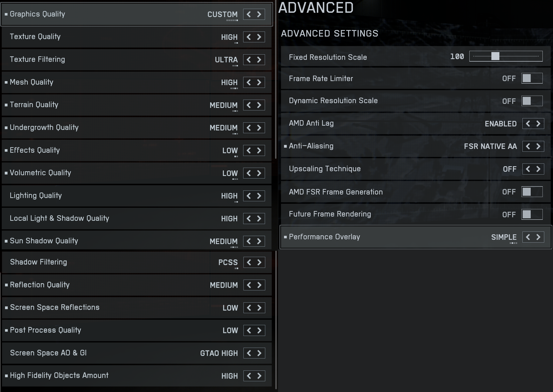The image size is (553, 392).
Task: Click left arrow for AMD Anti Lag
Action: 528,124
